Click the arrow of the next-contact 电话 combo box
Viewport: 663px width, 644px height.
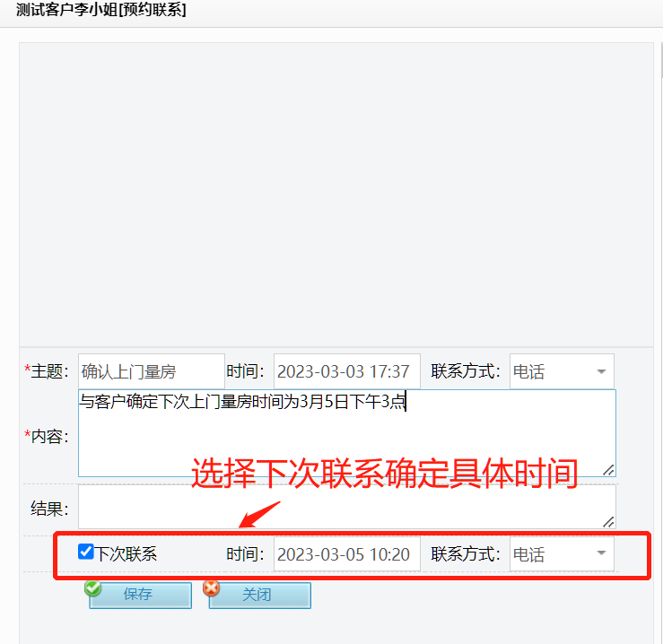pos(601,553)
